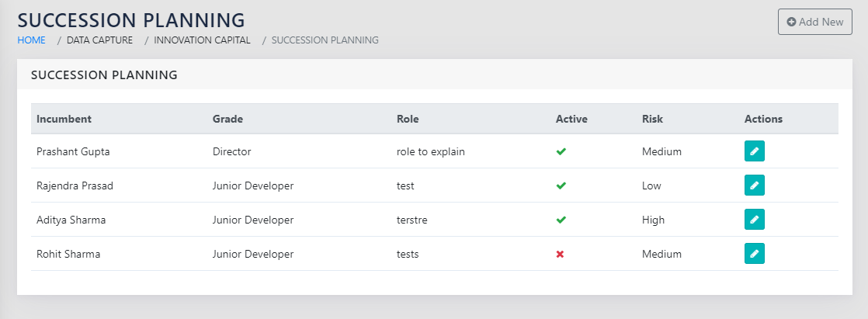The width and height of the screenshot is (868, 319).
Task: Click the Role column header
Action: tap(408, 120)
